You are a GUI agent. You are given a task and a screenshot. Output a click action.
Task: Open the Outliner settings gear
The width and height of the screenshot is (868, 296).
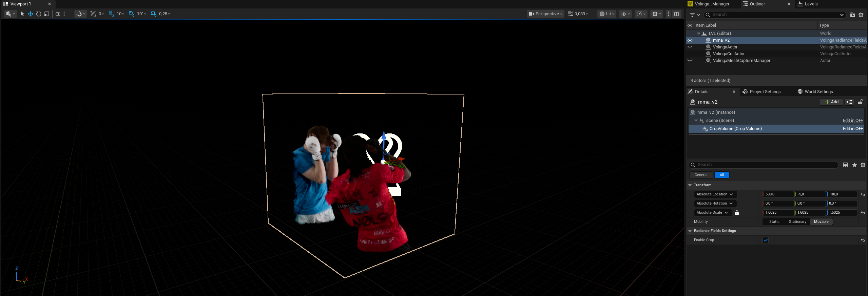pyautogui.click(x=861, y=15)
